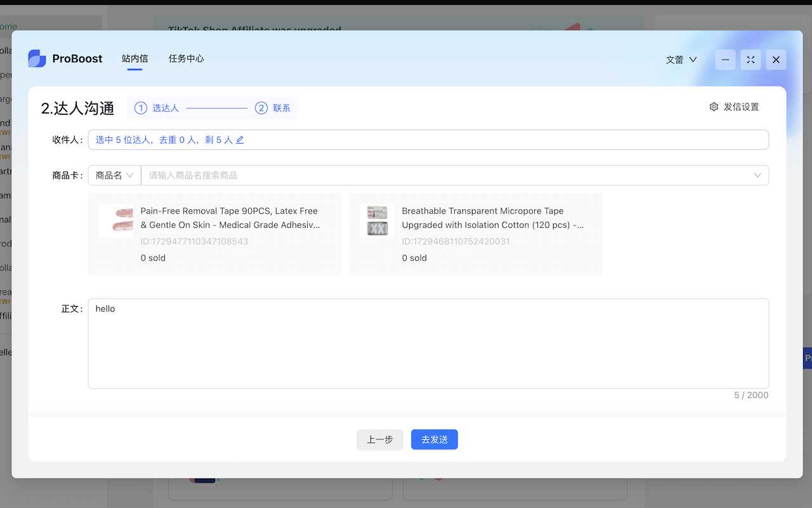Click the blue P tab at screen edge
Screen dimensions: 812x508
[806, 358]
